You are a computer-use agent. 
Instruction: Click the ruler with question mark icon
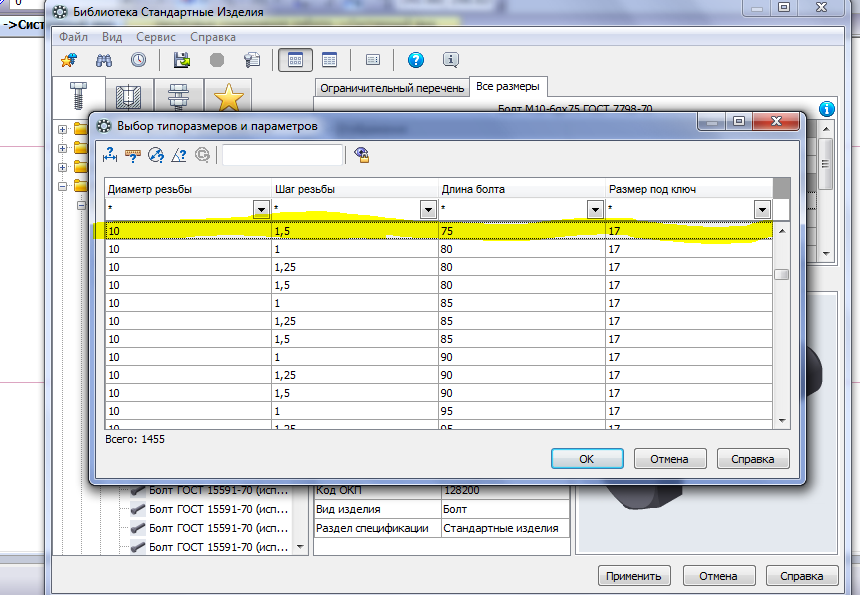click(x=133, y=156)
